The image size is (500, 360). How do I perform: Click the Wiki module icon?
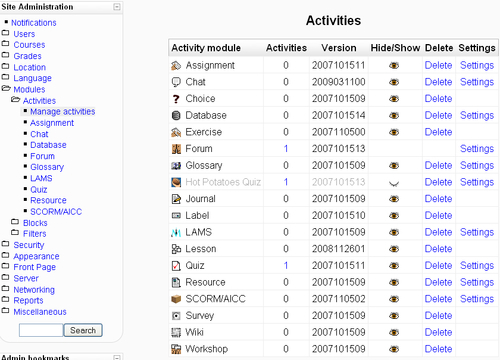click(x=176, y=333)
